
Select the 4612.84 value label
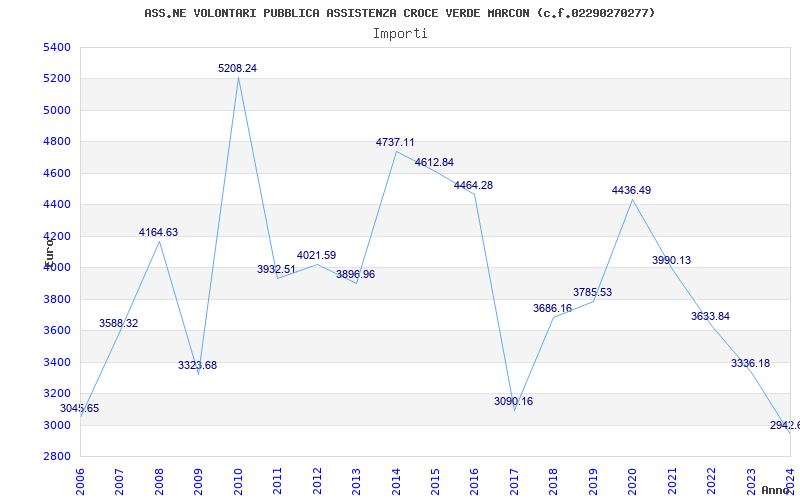point(434,163)
